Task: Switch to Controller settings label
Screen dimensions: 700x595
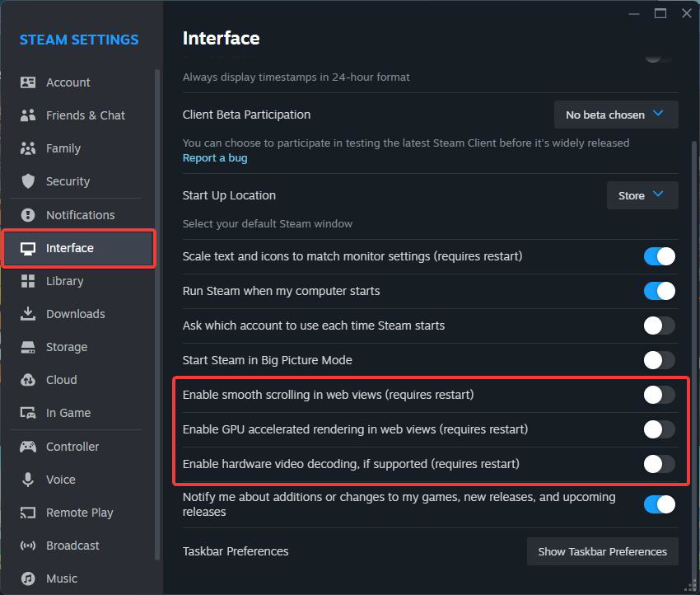Action: point(72,447)
